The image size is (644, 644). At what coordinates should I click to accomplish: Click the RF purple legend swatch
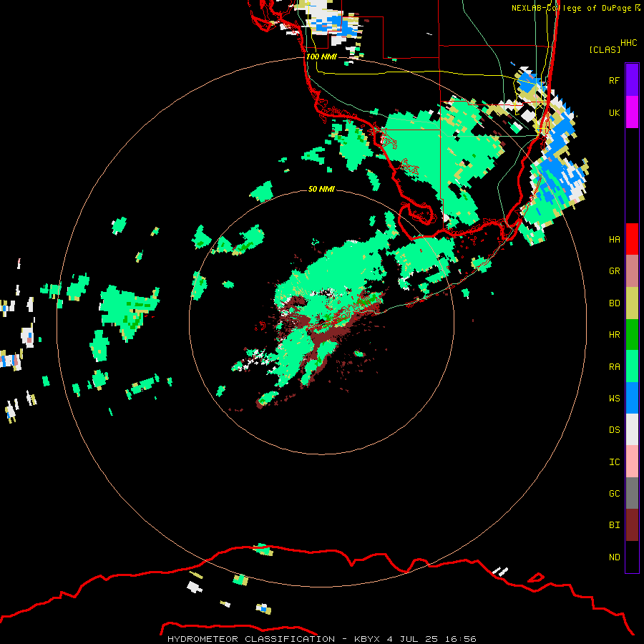632,80
